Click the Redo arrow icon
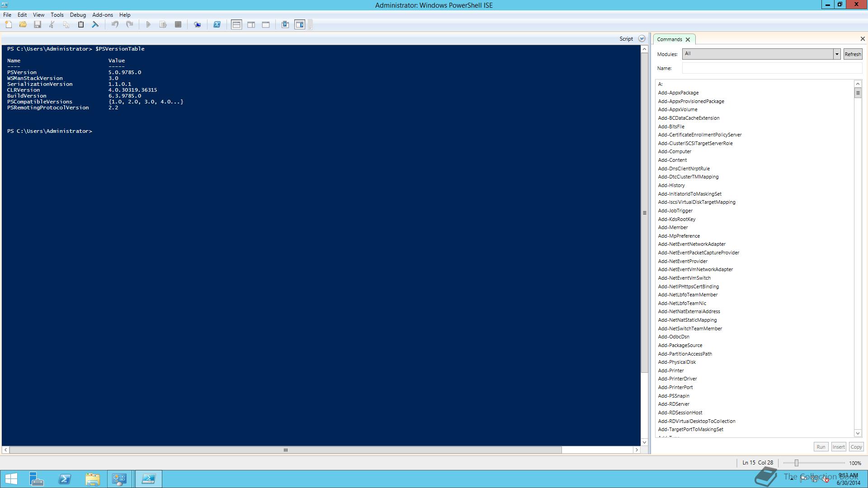Screen dimensions: 868x488 pyautogui.click(x=130, y=24)
